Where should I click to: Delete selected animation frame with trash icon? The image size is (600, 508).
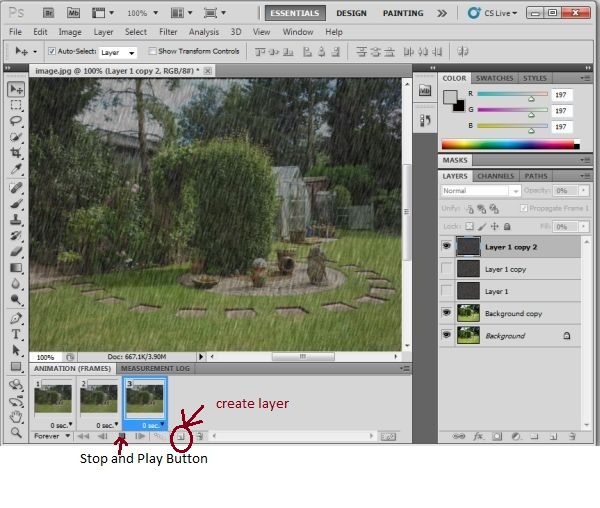click(199, 436)
